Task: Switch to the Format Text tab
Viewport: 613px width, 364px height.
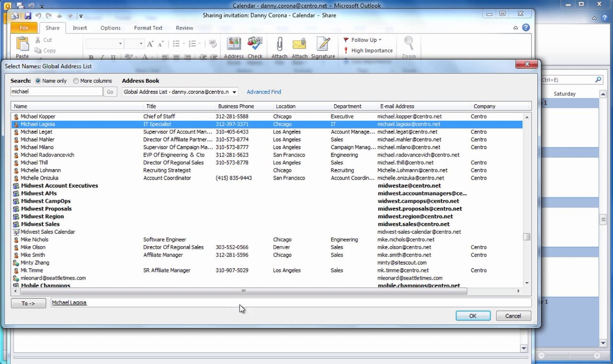Action: tap(148, 28)
